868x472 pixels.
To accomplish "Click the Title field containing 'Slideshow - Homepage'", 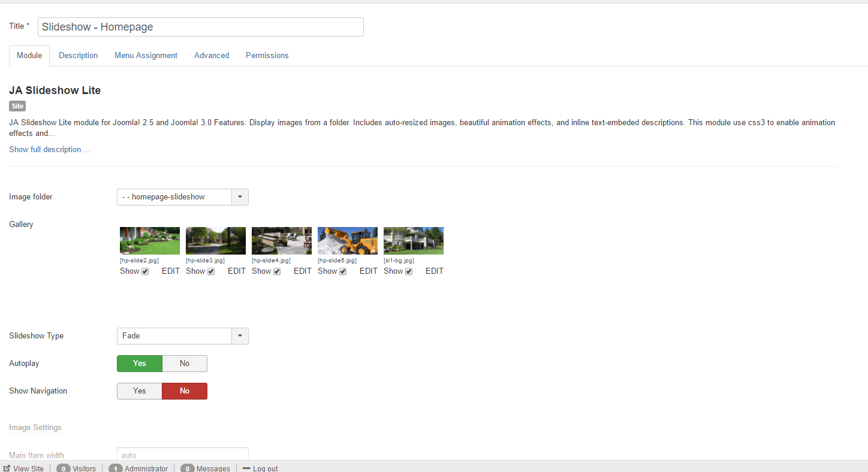I will click(201, 27).
